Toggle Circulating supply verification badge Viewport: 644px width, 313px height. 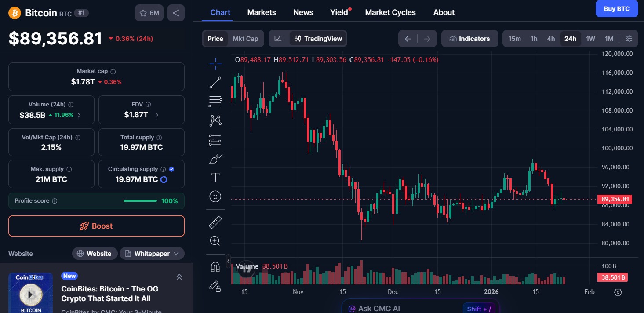[171, 169]
